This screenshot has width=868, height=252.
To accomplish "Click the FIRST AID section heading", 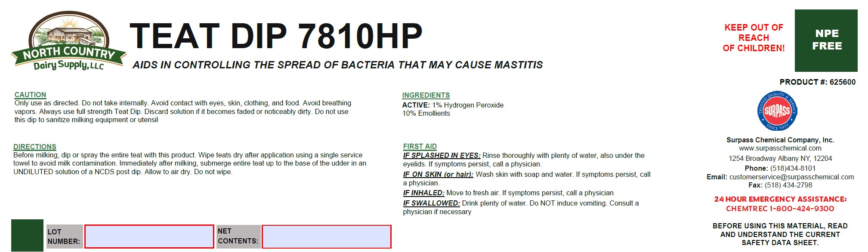I will coord(420,146).
